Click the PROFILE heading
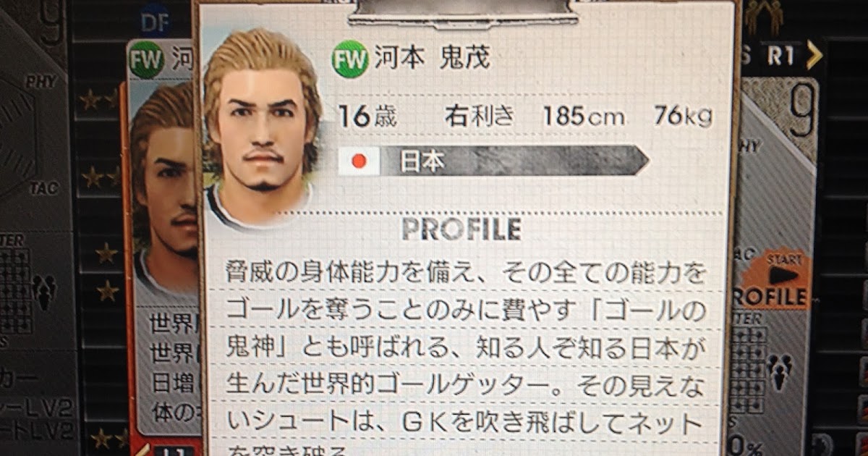868x456 pixels. pyautogui.click(x=462, y=229)
